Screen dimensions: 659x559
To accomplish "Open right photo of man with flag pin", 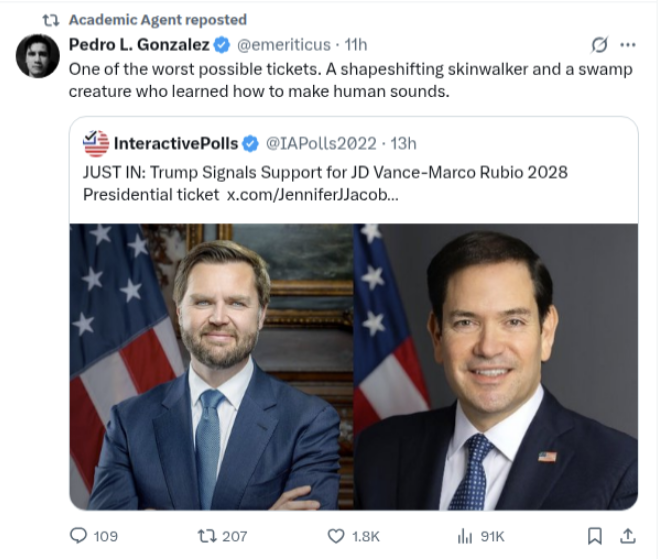I will tap(496, 367).
